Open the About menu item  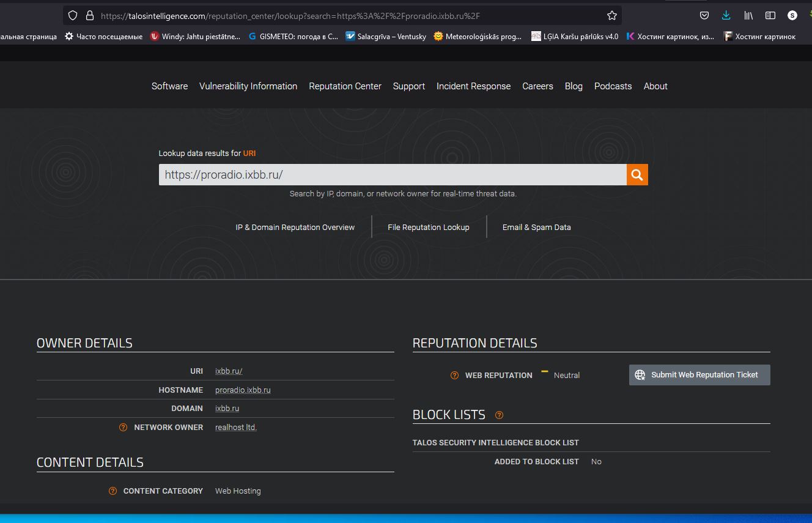point(655,86)
